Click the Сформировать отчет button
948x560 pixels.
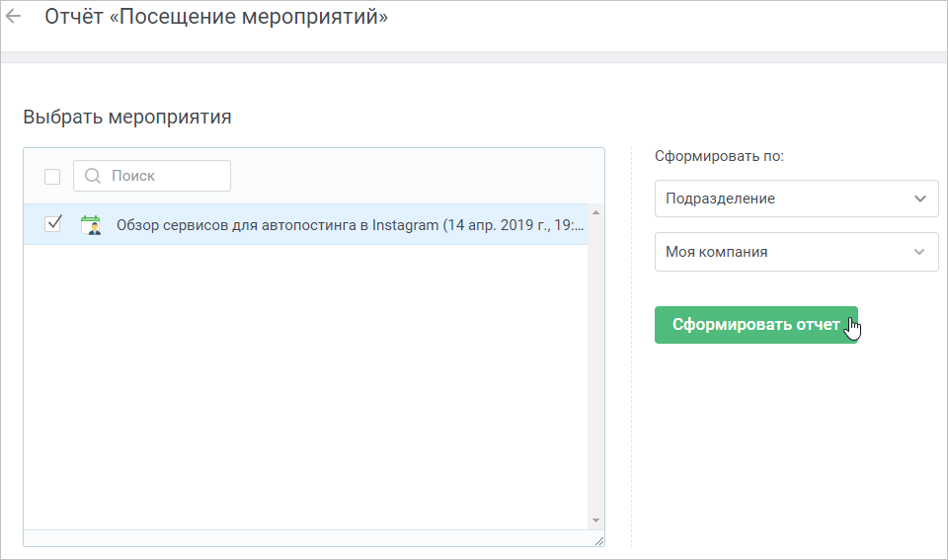[755, 325]
